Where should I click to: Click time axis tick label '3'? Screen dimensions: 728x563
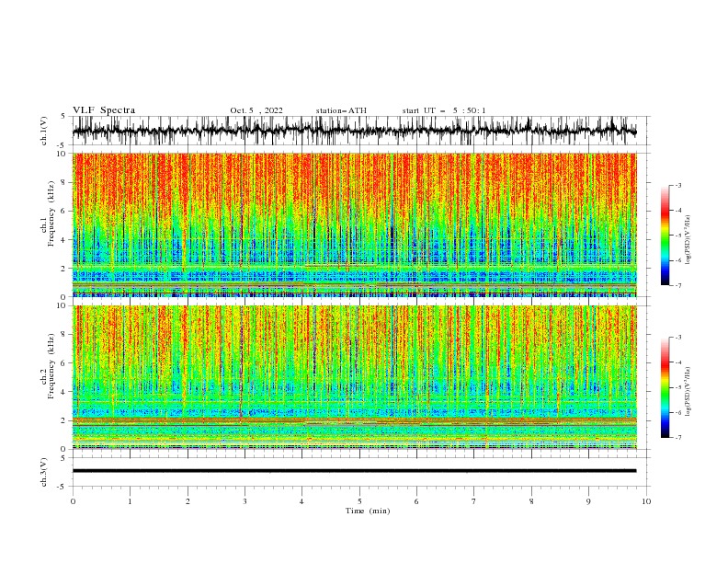245,501
